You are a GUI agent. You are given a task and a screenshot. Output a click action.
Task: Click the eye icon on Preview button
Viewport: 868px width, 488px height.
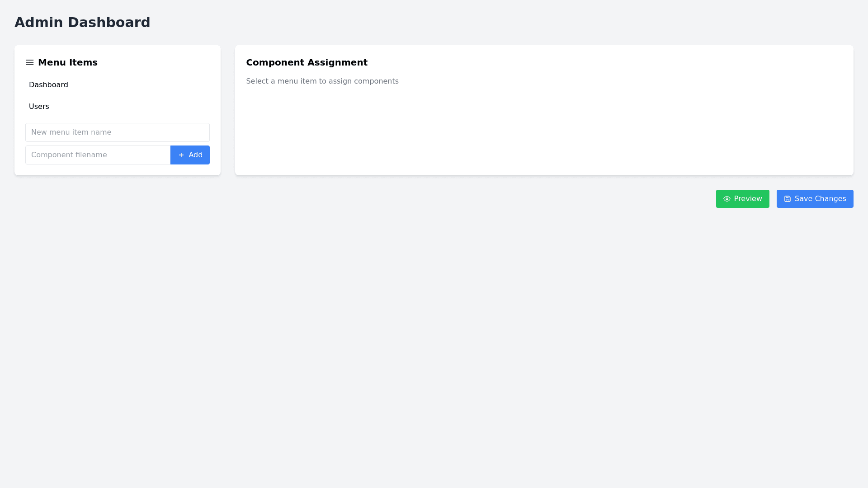coord(727,199)
